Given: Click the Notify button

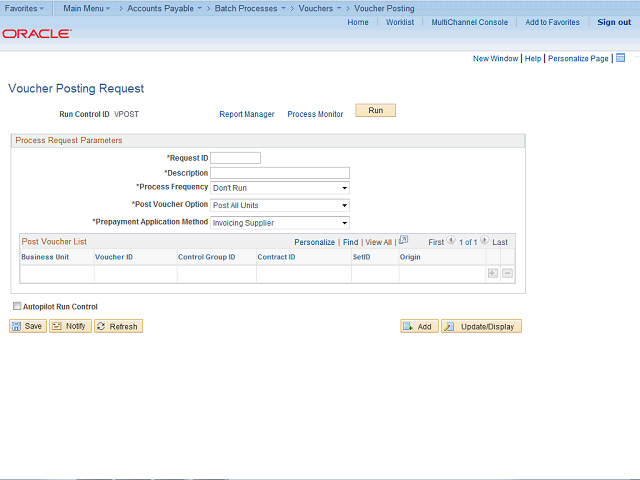Looking at the screenshot, I should point(70,326).
